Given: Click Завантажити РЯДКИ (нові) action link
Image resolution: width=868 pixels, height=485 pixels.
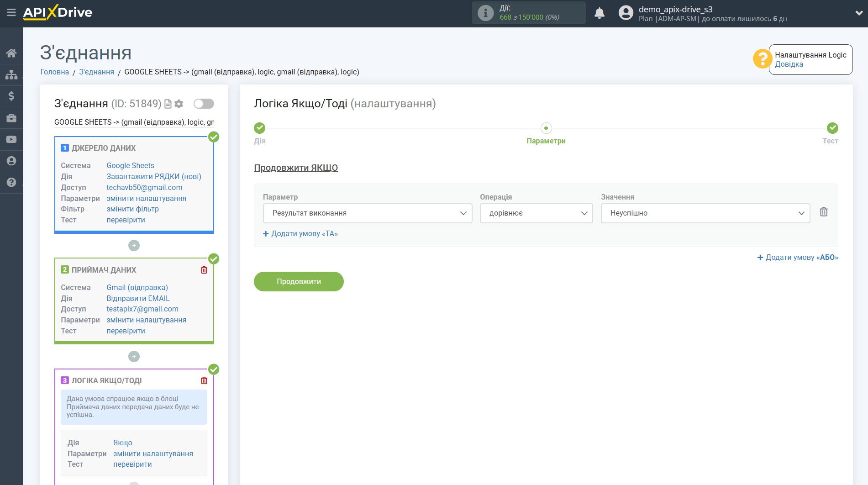Looking at the screenshot, I should click(x=154, y=176).
